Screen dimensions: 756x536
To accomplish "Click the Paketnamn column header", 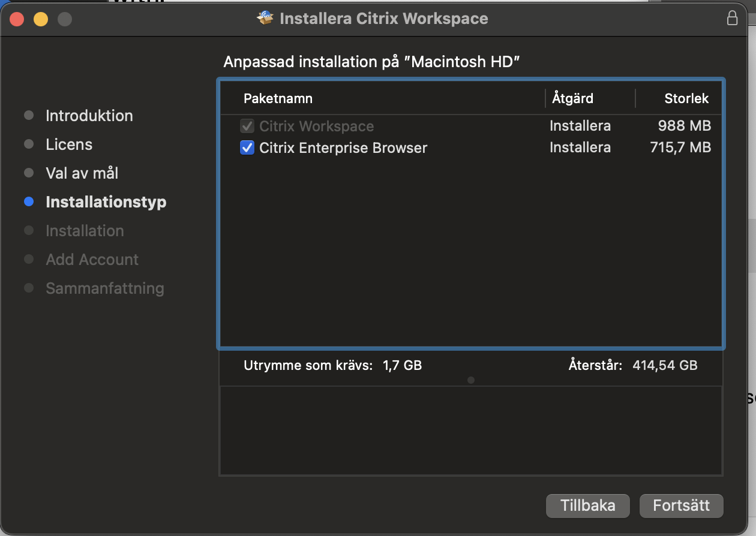I will click(x=278, y=98).
